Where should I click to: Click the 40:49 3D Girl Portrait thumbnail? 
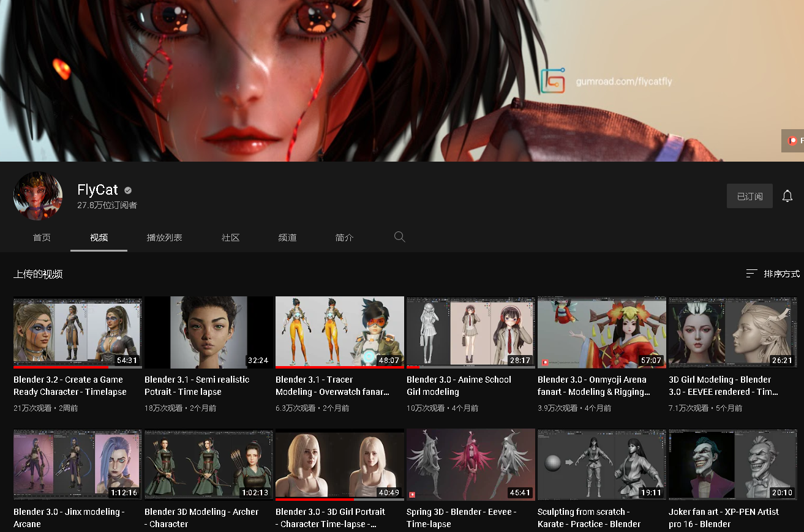coord(340,465)
